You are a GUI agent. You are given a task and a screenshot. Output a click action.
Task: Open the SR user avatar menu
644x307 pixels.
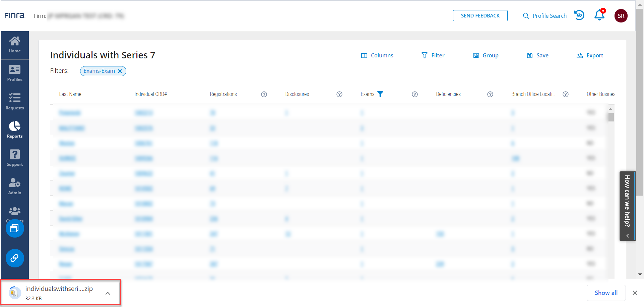pos(621,16)
